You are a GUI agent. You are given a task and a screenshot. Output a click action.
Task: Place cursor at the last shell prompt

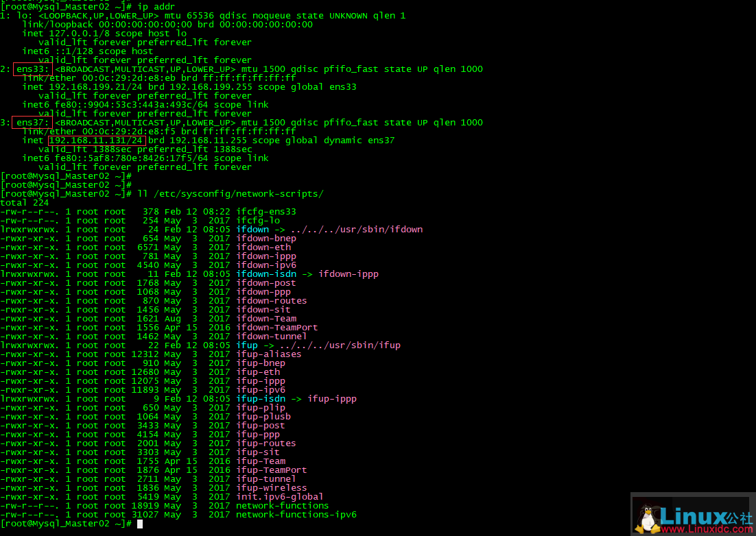click(140, 524)
